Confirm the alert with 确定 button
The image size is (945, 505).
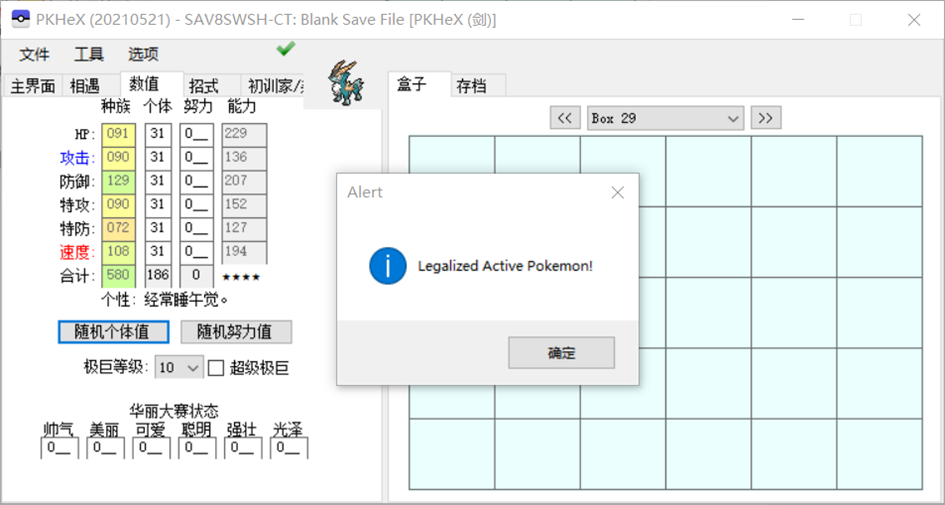coord(561,353)
